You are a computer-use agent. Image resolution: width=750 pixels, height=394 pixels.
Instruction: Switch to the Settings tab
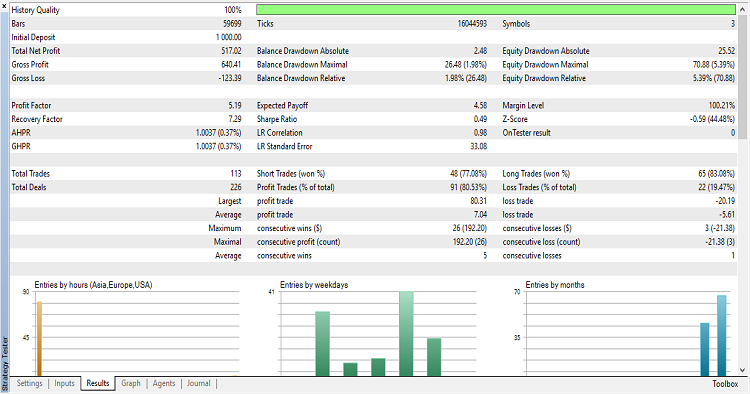(x=29, y=383)
